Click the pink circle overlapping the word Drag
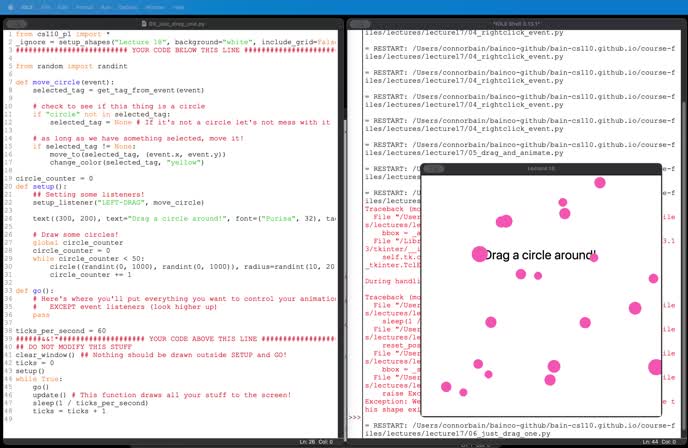Screen dimensions: 688x448 click(480, 254)
